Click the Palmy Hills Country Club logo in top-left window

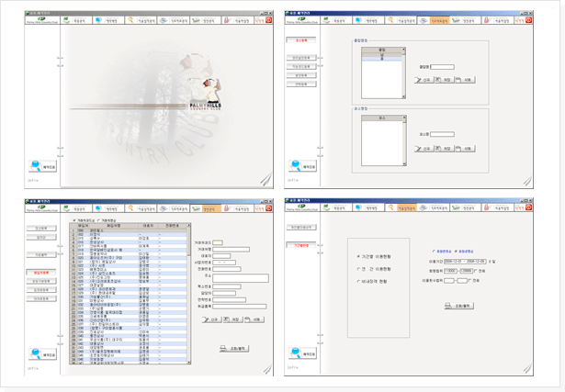pos(43,19)
